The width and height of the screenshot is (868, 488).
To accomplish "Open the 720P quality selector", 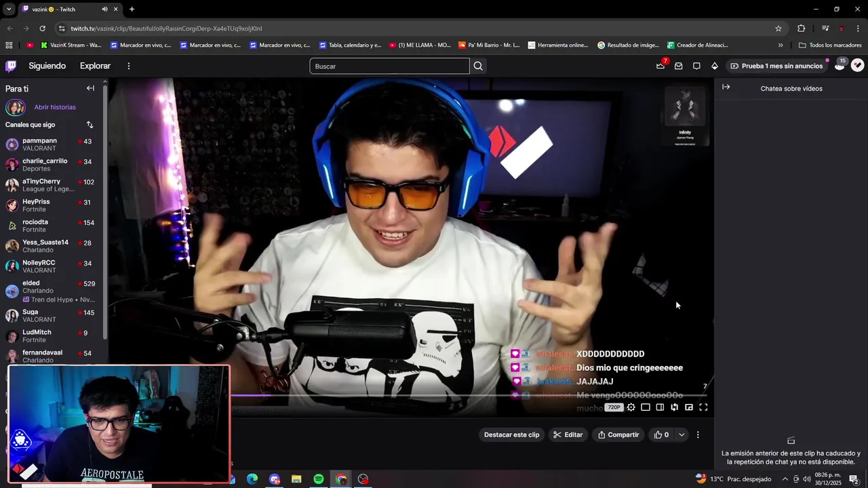I will 614,407.
